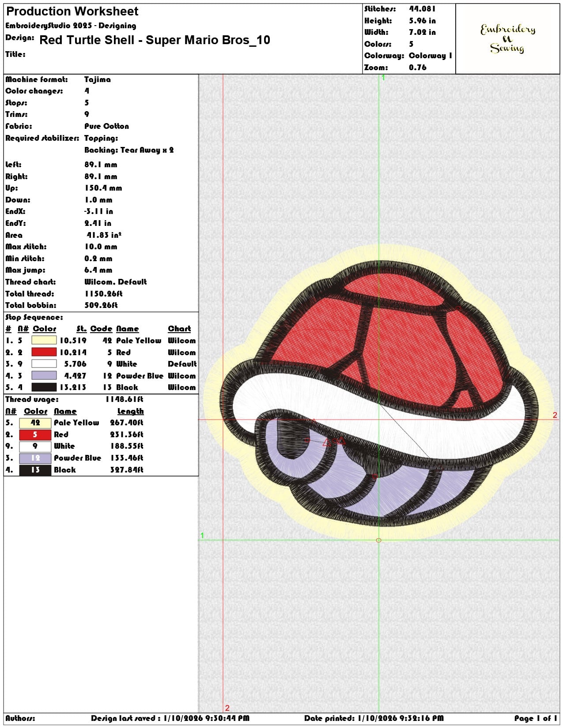The image size is (563, 728).
Task: Click the Up value '150.4 mm'
Action: click(103, 188)
